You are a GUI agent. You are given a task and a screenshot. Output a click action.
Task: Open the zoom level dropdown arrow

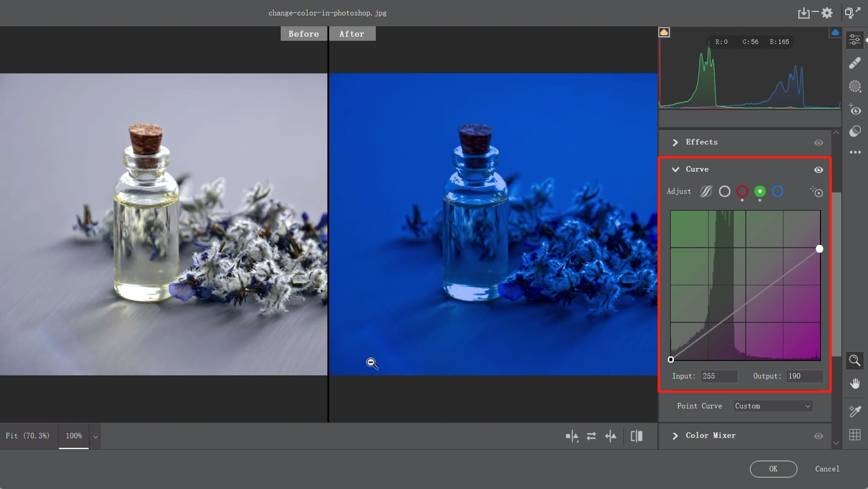(x=96, y=437)
